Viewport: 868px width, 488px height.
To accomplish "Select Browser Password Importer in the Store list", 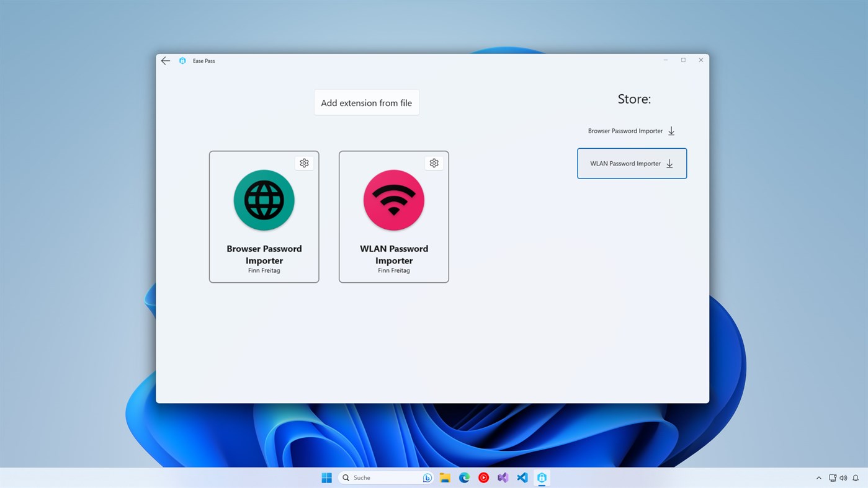I will click(625, 131).
